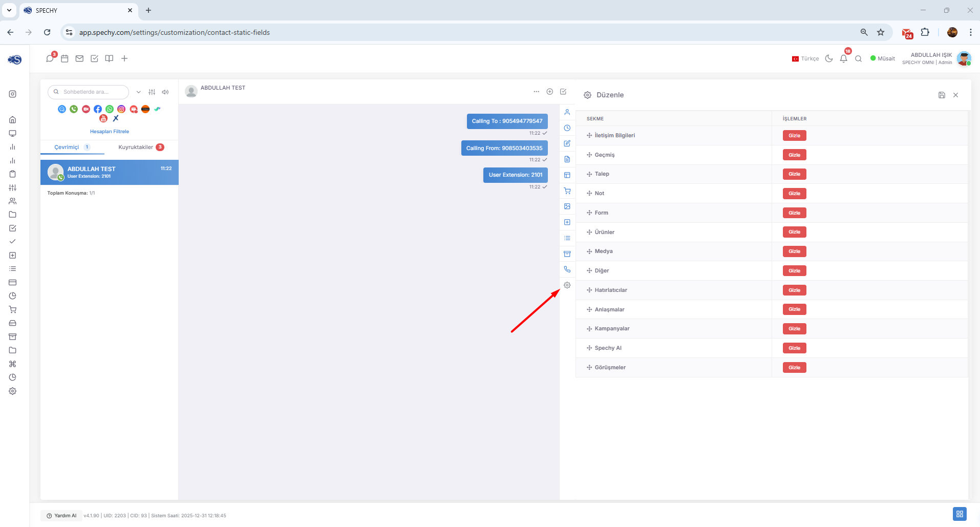Viewport: 980px width, 527px height.
Task: Click the circled plus icon in chat header
Action: 549,92
